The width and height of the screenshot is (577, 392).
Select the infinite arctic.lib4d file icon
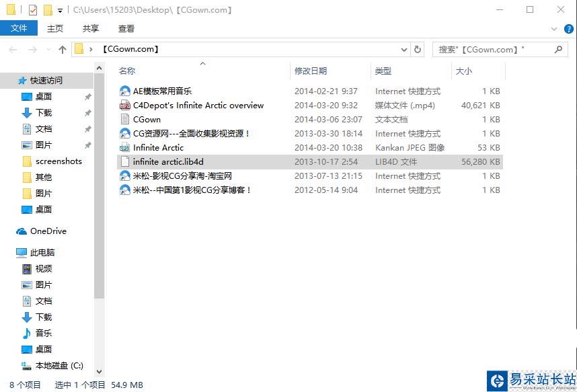click(124, 161)
